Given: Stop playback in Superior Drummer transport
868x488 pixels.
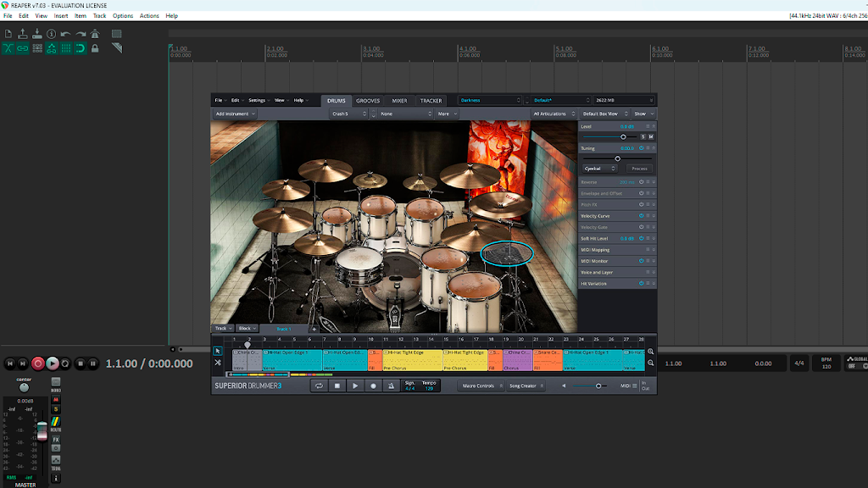Looking at the screenshot, I should click(337, 386).
